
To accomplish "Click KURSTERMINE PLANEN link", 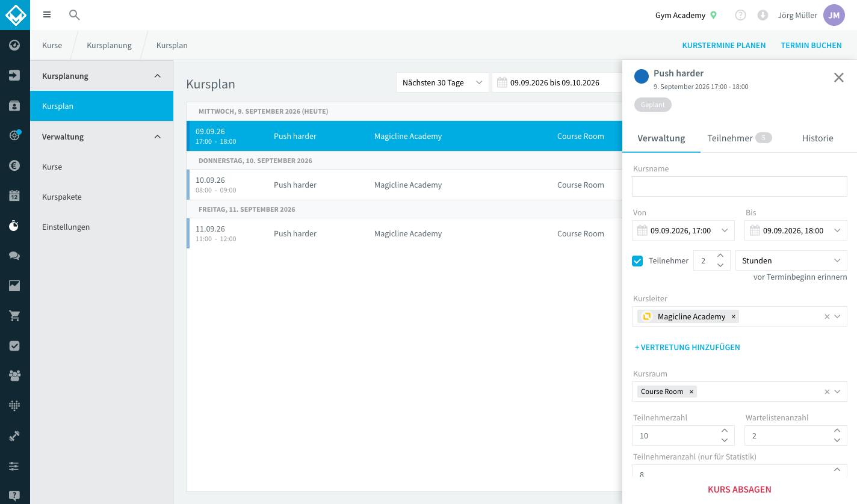I will [x=724, y=45].
